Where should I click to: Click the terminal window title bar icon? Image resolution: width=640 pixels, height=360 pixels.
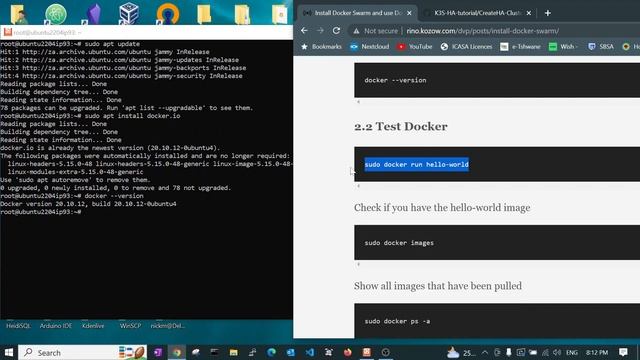tap(8, 32)
